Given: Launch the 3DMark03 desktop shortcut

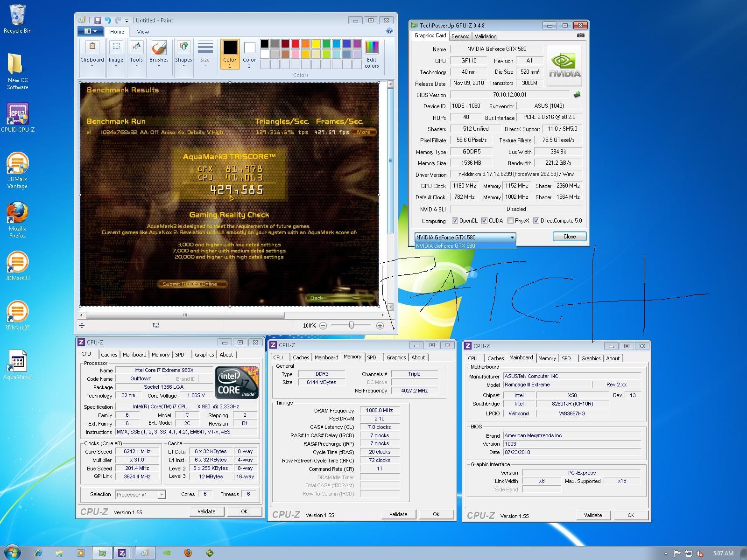Looking at the screenshot, I should (x=17, y=266).
